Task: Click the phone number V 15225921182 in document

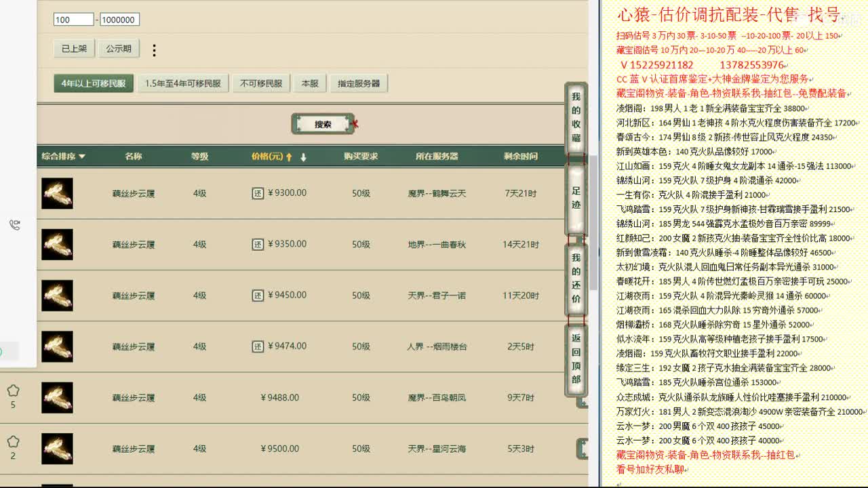Action: [656, 65]
